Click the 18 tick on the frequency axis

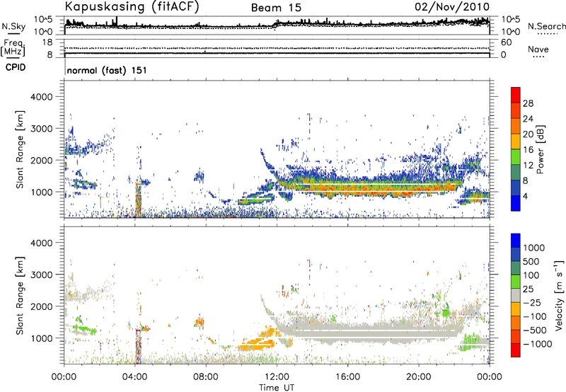point(47,42)
